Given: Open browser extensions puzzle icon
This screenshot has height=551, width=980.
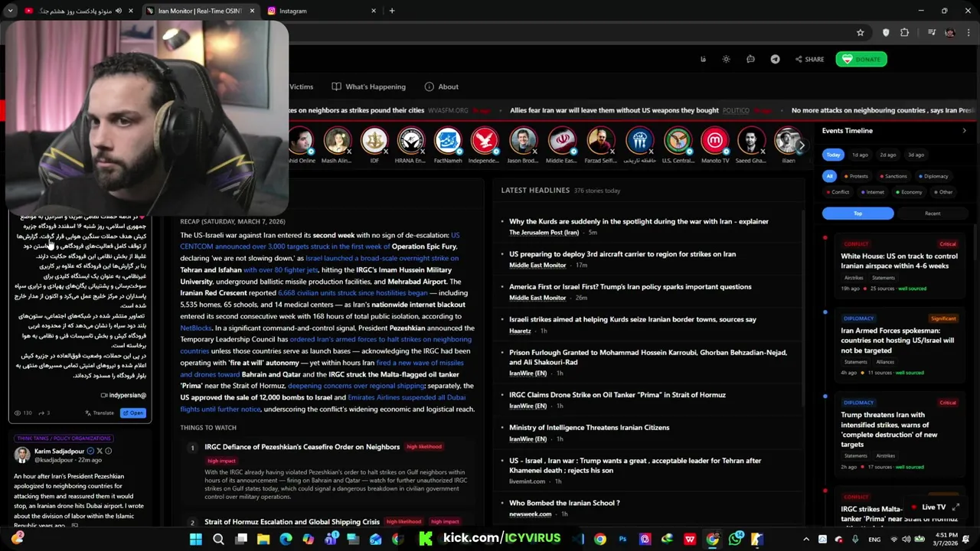Looking at the screenshot, I should point(905,33).
